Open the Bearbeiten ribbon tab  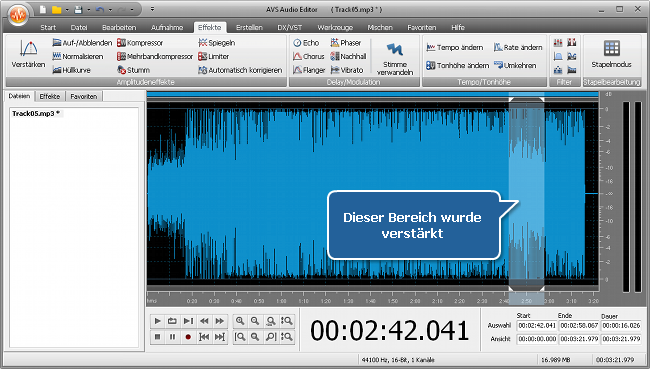tap(119, 27)
